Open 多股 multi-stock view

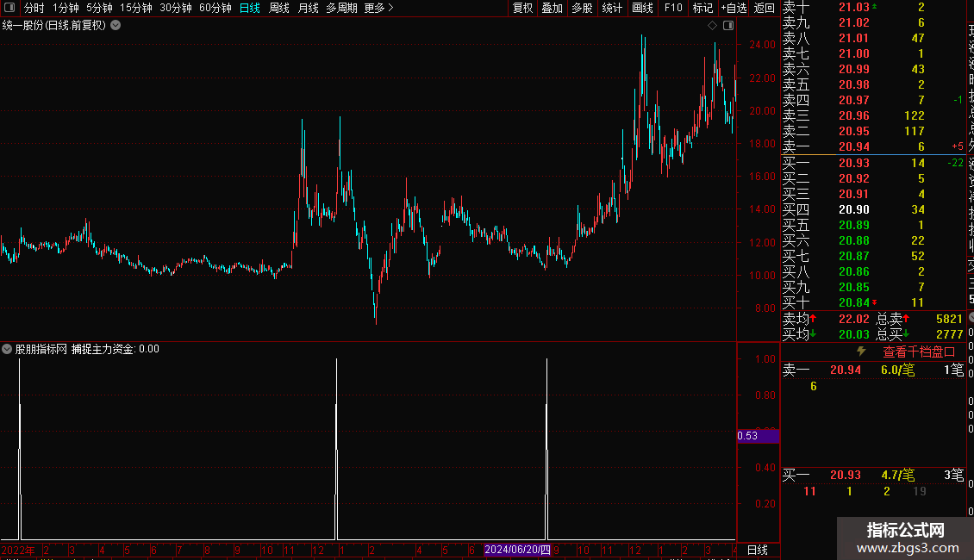tap(582, 8)
